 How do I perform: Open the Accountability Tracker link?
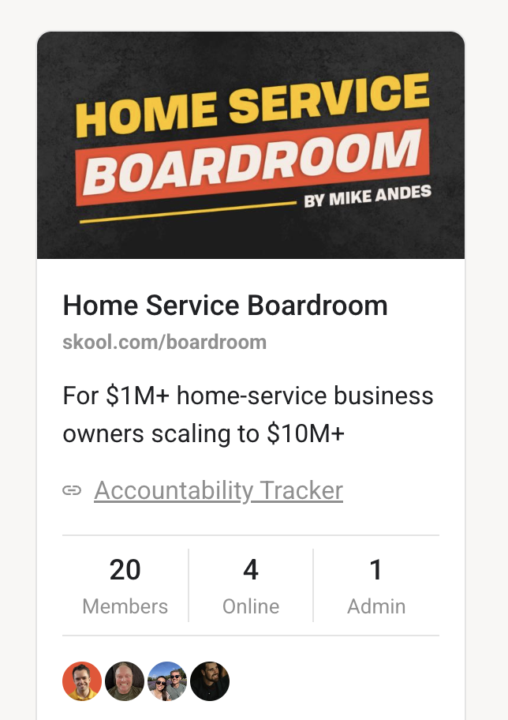tap(219, 491)
